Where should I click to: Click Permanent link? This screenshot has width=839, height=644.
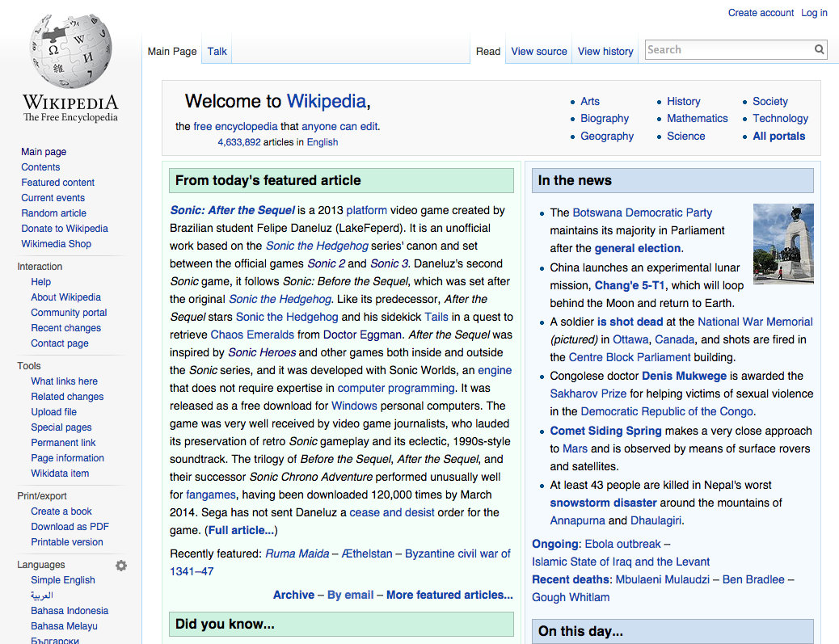[63, 443]
